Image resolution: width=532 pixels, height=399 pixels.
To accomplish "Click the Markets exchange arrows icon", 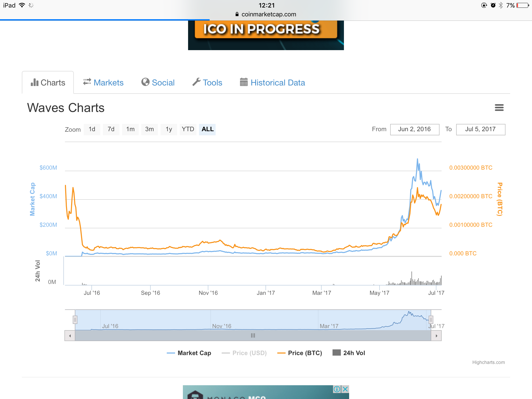I will coord(87,82).
